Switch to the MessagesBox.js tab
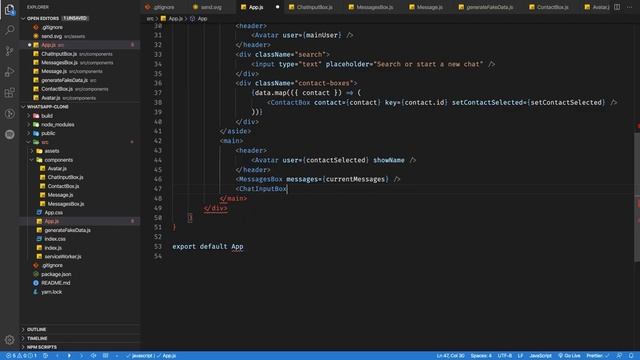Image resolution: width=640 pixels, height=360 pixels. point(374,7)
